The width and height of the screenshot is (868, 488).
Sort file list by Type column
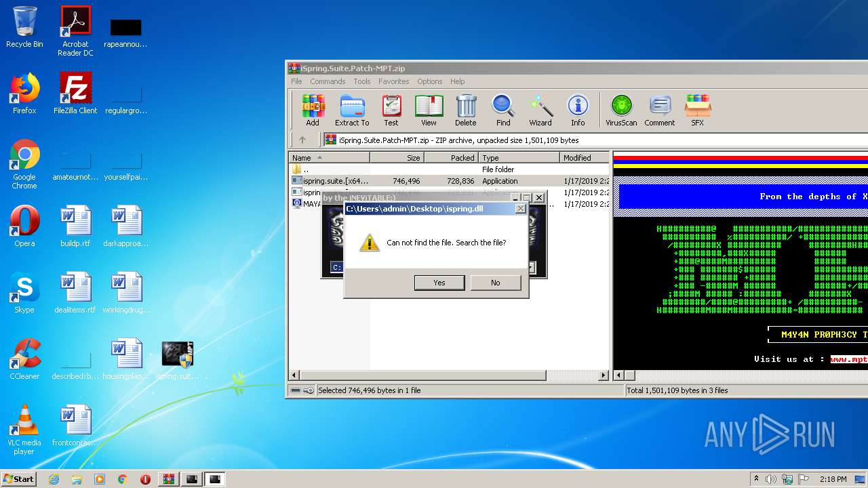519,157
